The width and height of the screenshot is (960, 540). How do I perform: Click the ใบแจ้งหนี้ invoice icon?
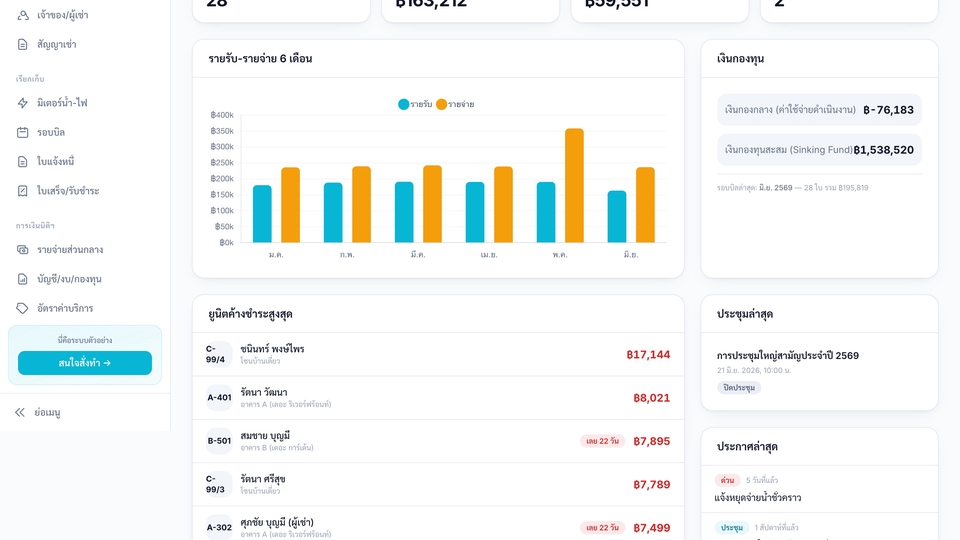tap(23, 162)
